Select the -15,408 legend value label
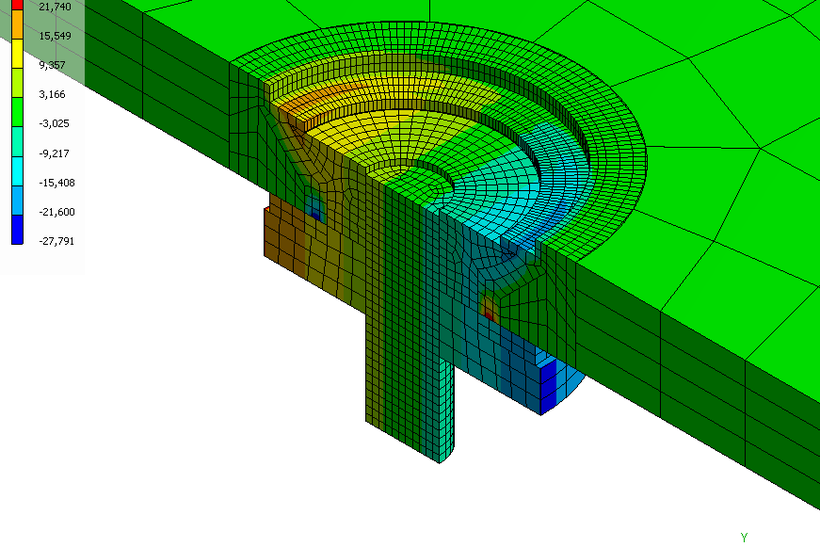The height and width of the screenshot is (546, 820). pyautogui.click(x=56, y=183)
